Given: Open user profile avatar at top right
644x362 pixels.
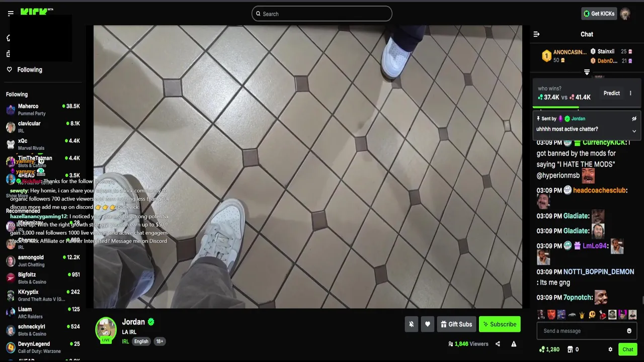Looking at the screenshot, I should point(625,14).
